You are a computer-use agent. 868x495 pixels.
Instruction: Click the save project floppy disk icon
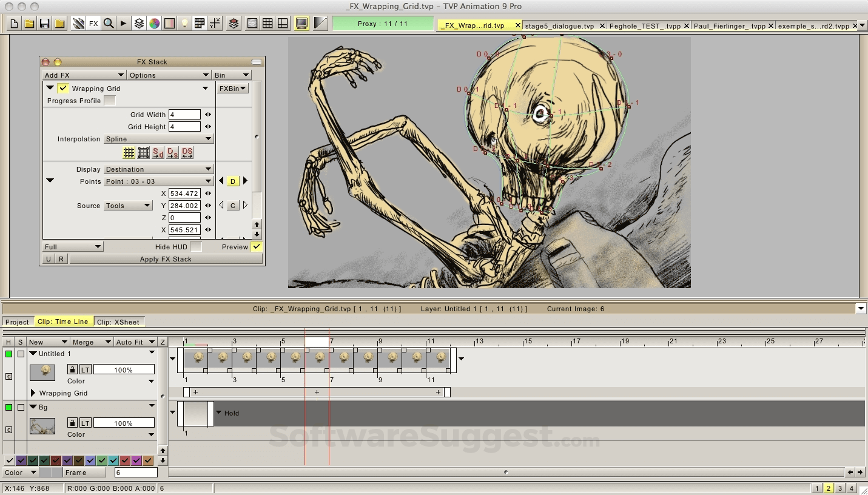[44, 24]
